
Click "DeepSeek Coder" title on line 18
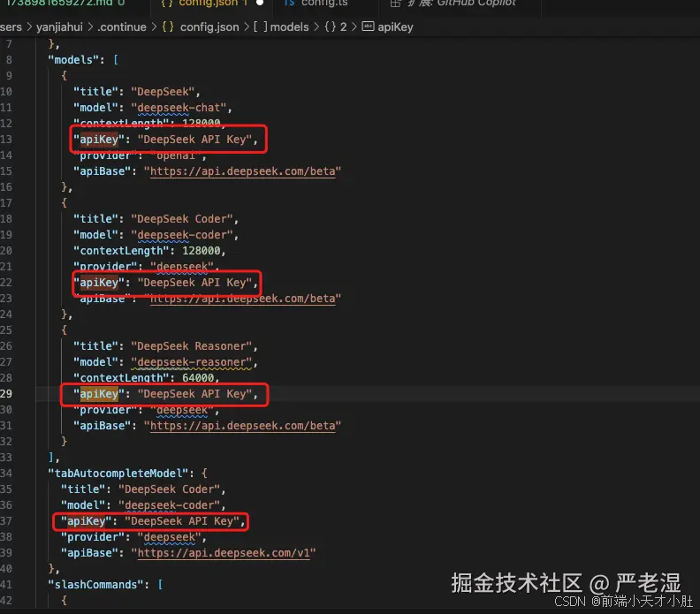tap(182, 219)
